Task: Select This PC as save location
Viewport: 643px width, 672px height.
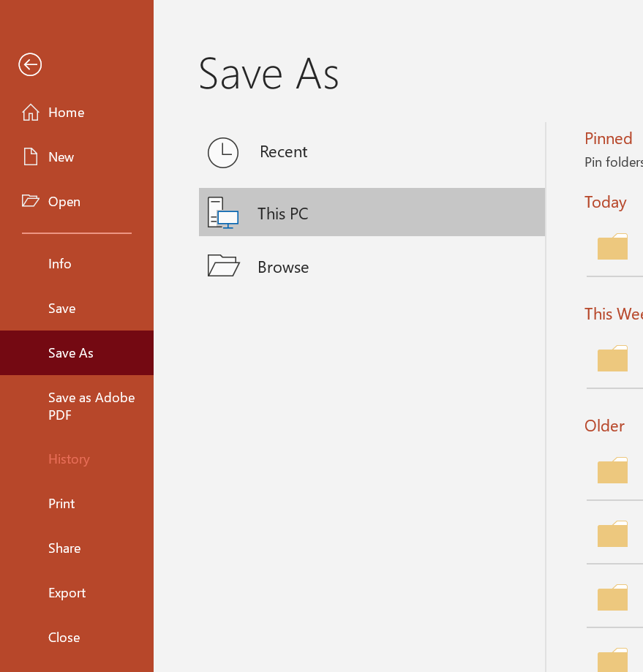Action: tap(372, 212)
